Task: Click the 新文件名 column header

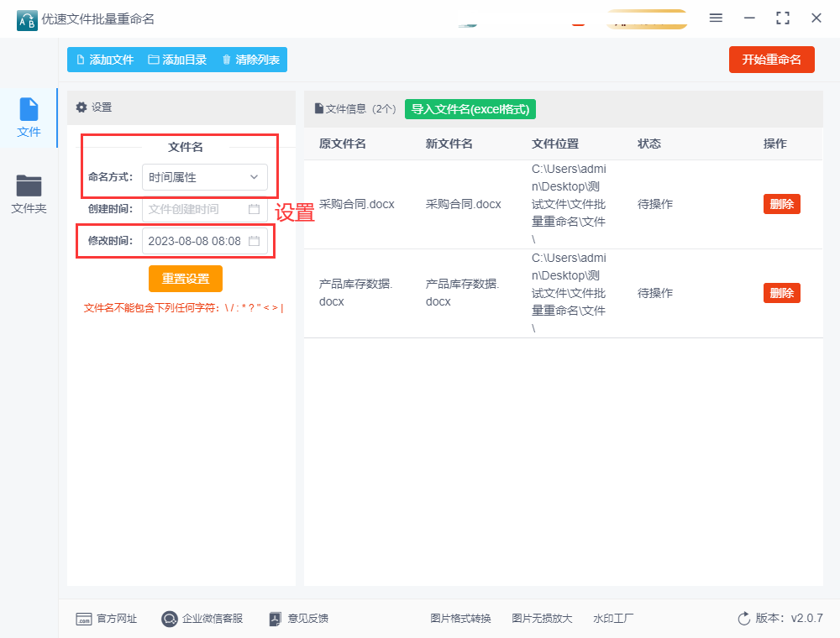Action: point(449,144)
